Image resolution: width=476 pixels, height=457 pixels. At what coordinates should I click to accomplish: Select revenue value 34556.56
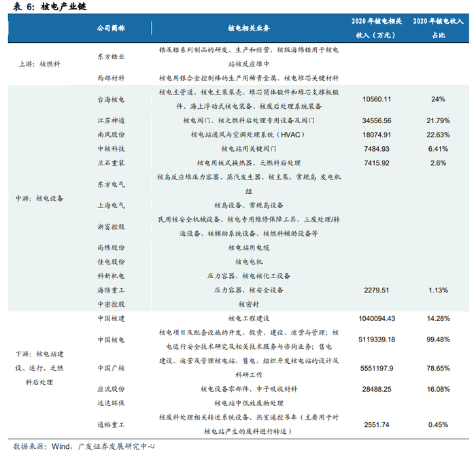(x=377, y=120)
